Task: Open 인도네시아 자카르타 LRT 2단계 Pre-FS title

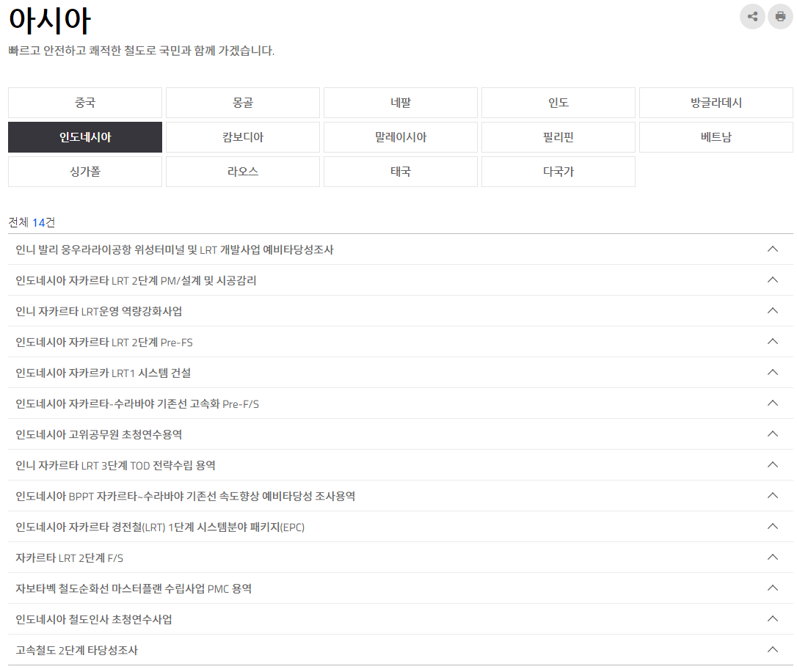Action: coord(104,342)
